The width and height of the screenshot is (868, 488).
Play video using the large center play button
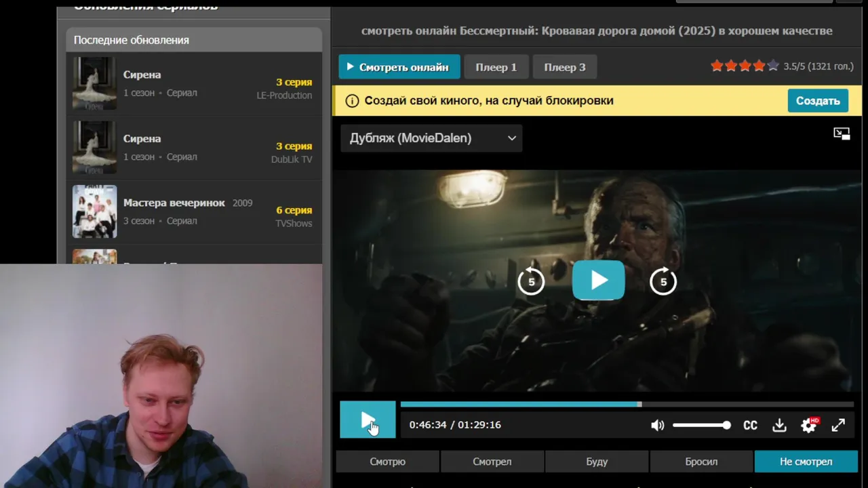598,280
